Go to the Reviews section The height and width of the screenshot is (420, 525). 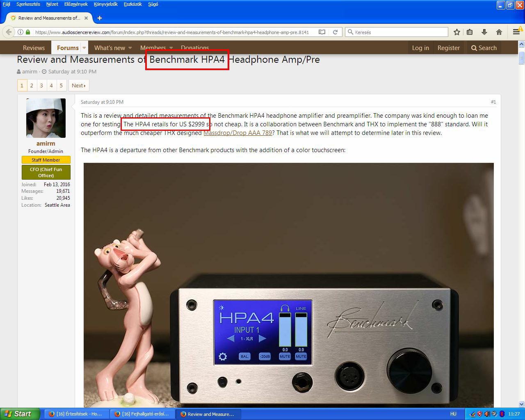pyautogui.click(x=34, y=48)
